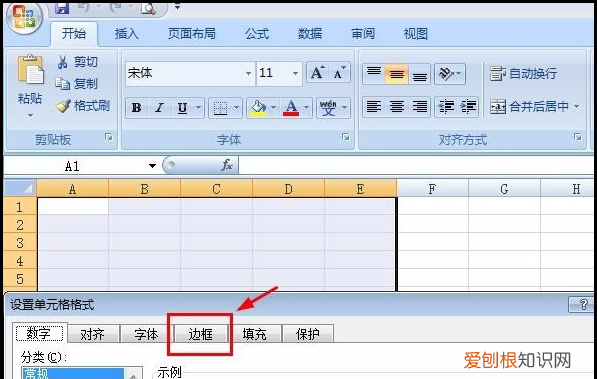Image resolution: width=597 pixels, height=379 pixels.
Task: Increase font size with large A
Action: click(317, 72)
